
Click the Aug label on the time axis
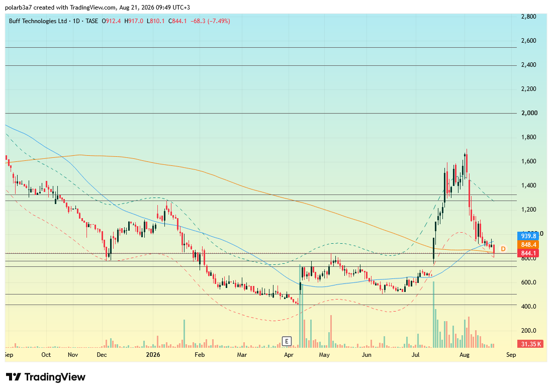[x=465, y=355]
